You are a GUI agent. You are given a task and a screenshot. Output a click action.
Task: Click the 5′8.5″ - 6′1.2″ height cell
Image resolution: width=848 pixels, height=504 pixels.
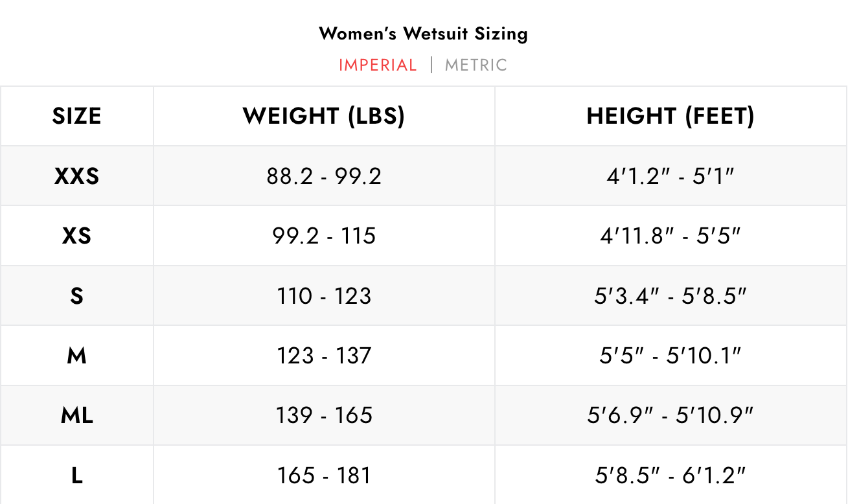(670, 476)
